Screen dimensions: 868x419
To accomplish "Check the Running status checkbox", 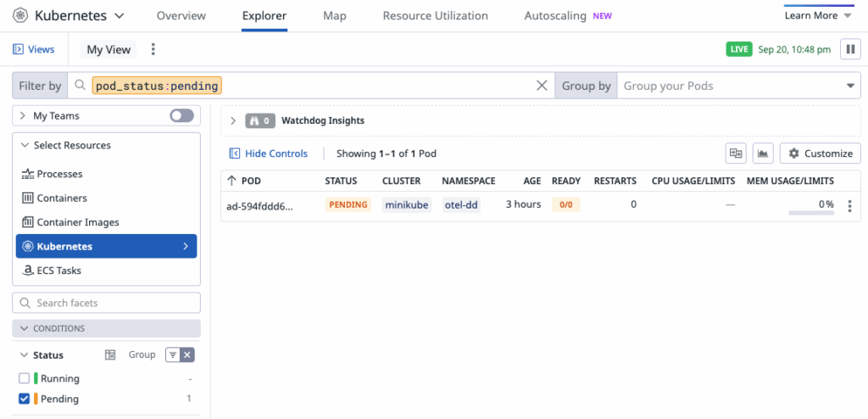I will tap(24, 378).
